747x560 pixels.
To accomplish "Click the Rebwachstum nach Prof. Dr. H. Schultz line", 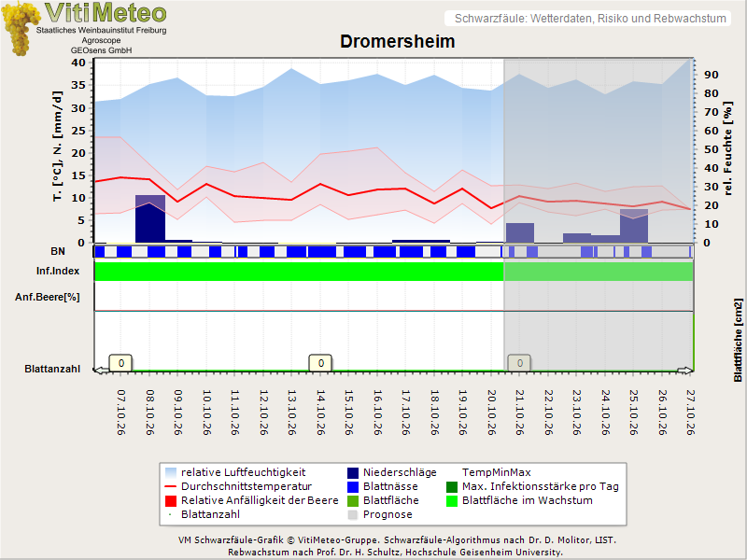I will [395, 553].
